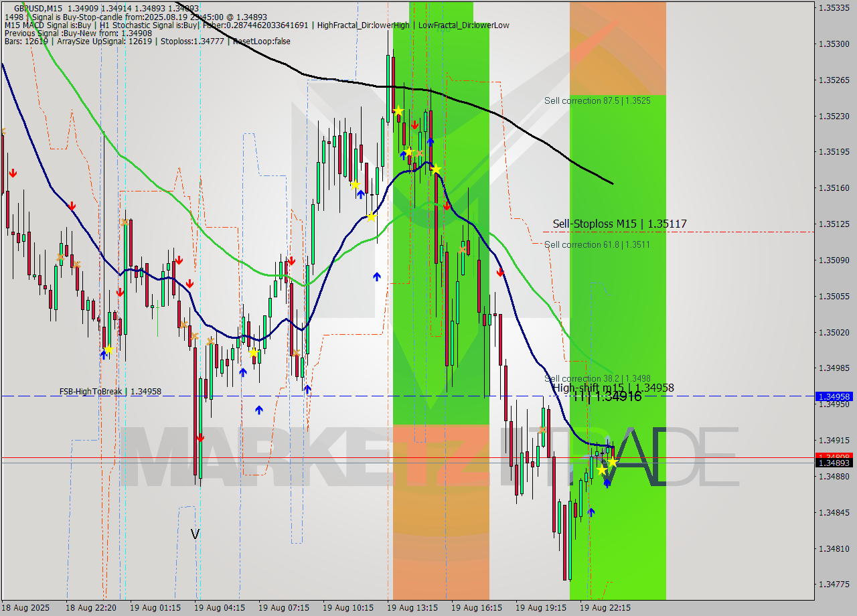Click the yellow star marker at the 19 Aug 13:15 peak
Viewport: 857px width, 616px height.
398,110
